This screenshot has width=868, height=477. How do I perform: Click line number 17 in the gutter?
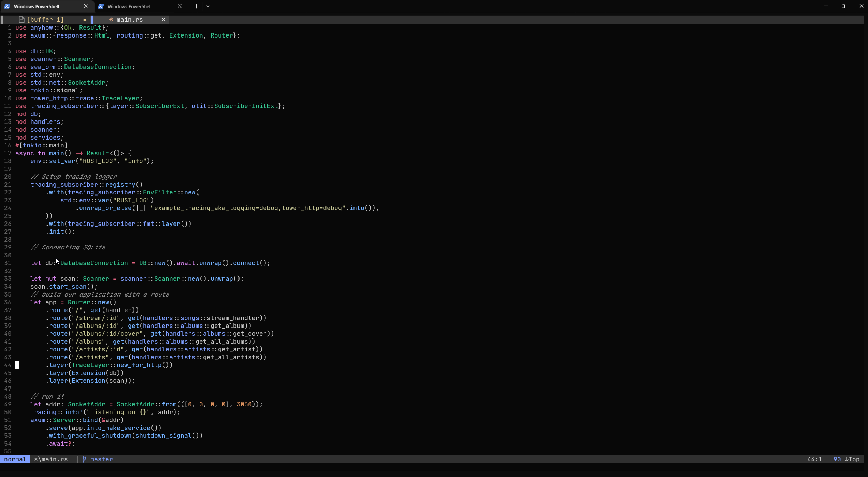pos(8,153)
